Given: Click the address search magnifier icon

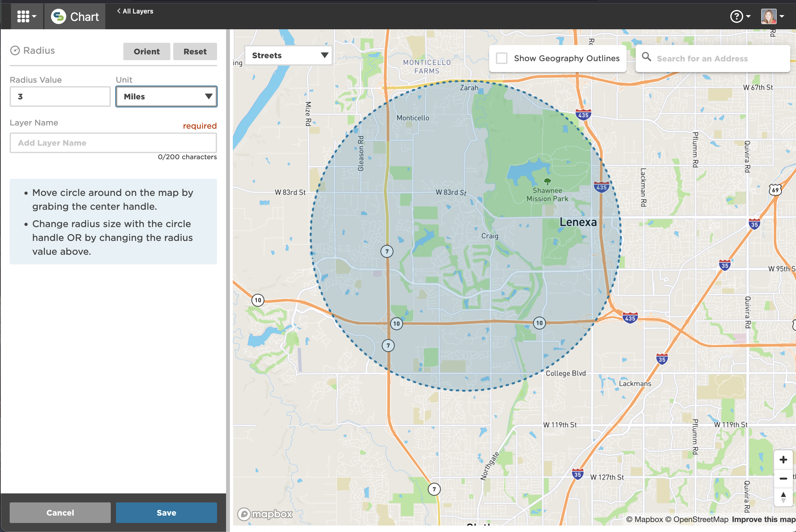Looking at the screenshot, I should 646,57.
